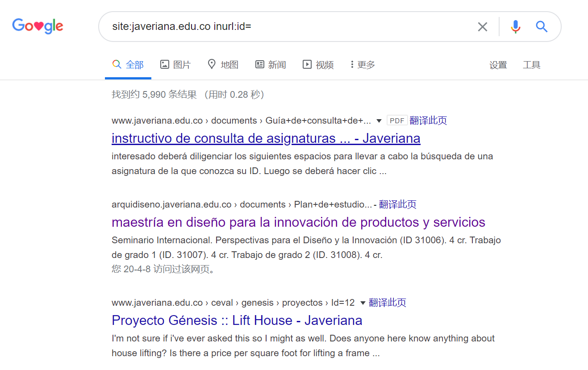Open 'Proyecto Génesis :: Lift House' result
588x370 pixels.
[237, 320]
